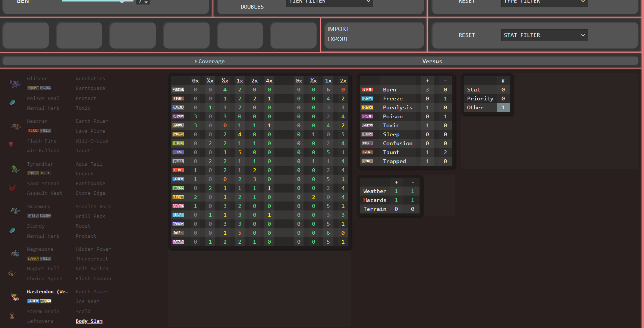Click the PAR paralysis status badge
Image resolution: width=644 pixels, height=328 pixels.
[x=367, y=107]
